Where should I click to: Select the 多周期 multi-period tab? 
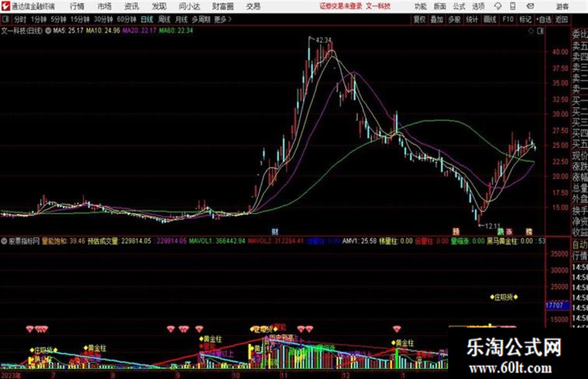pos(201,19)
